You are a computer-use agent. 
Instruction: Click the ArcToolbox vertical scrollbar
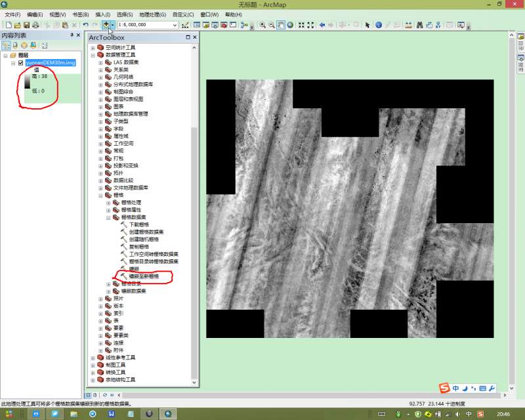pos(194,255)
